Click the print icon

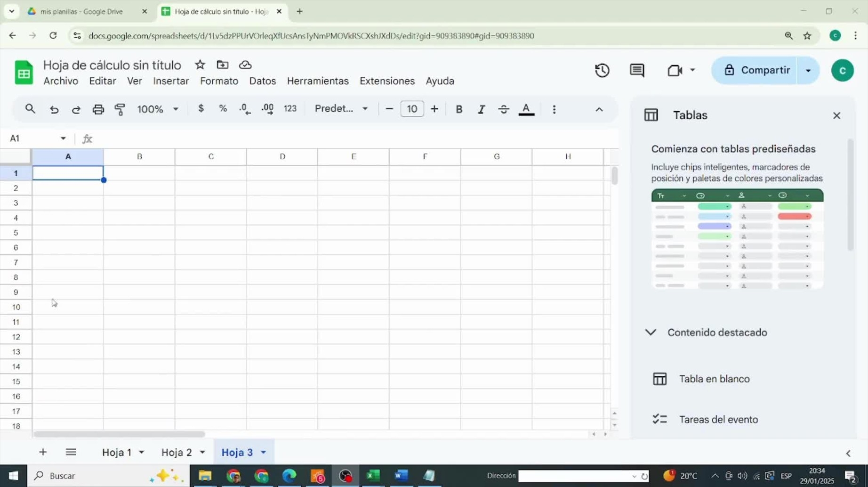point(98,109)
